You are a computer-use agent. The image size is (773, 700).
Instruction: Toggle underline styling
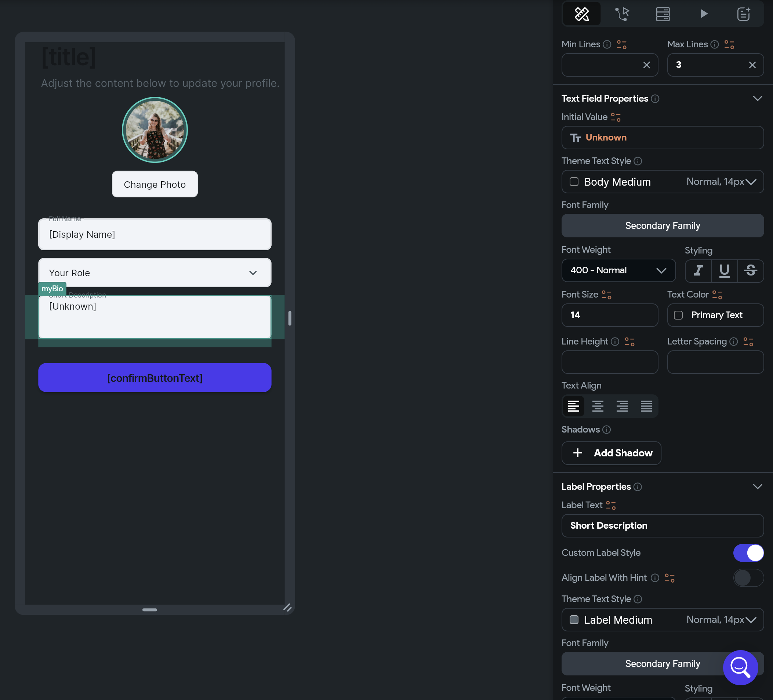pos(724,271)
